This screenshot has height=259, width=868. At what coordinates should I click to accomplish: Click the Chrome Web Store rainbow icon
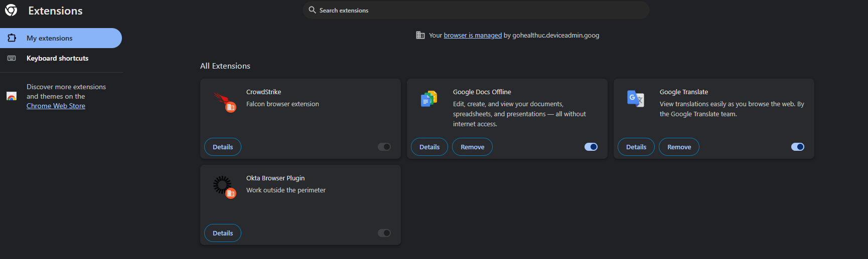point(12,96)
